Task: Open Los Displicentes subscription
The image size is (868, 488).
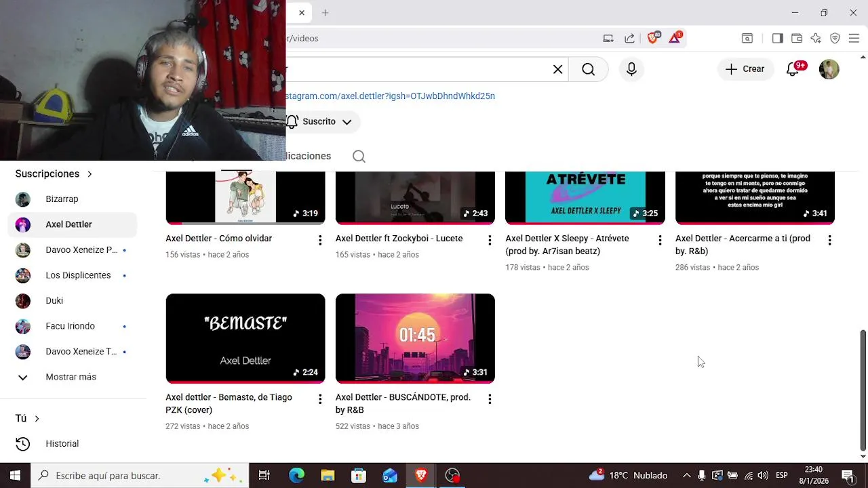Action: (73, 275)
